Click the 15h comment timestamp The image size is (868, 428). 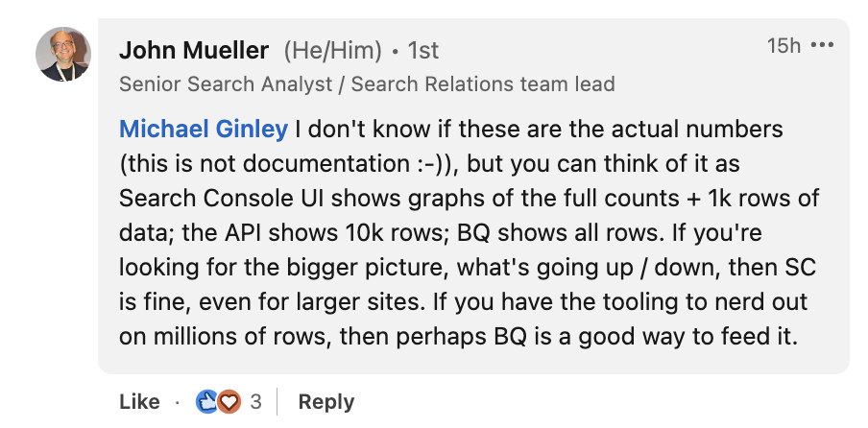point(783,45)
